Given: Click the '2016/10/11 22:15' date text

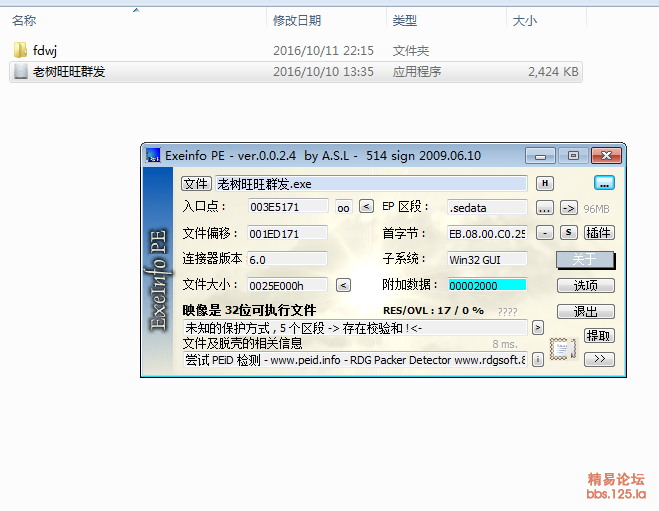Looking at the screenshot, I should (323, 51).
